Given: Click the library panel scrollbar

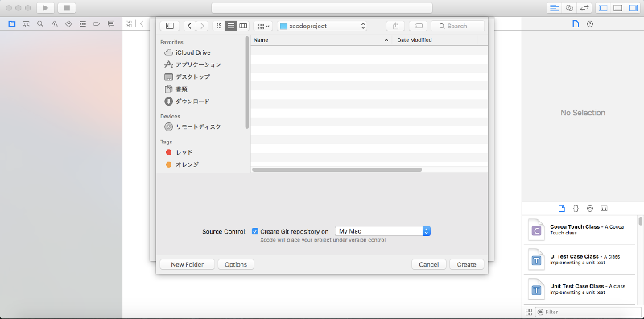Looking at the screenshot, I should tap(640, 222).
